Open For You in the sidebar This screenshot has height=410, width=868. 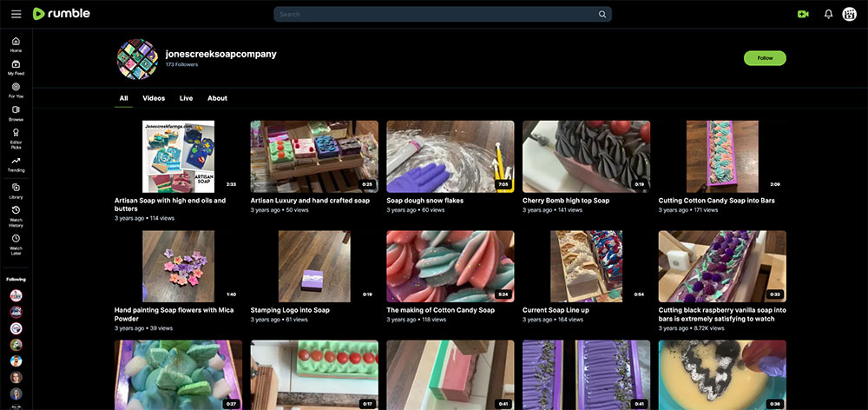(x=16, y=90)
